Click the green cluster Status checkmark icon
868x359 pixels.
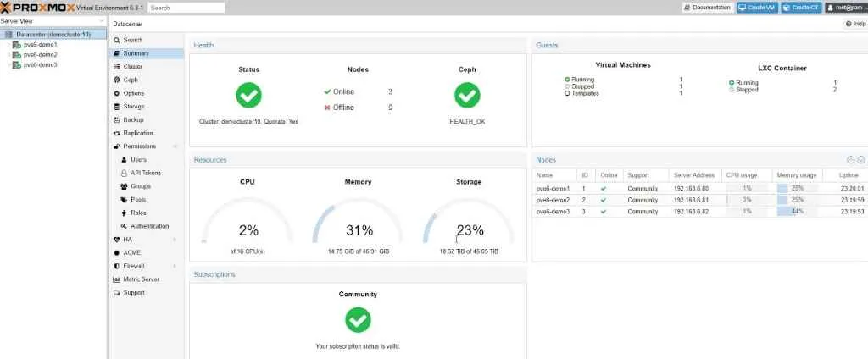click(248, 95)
